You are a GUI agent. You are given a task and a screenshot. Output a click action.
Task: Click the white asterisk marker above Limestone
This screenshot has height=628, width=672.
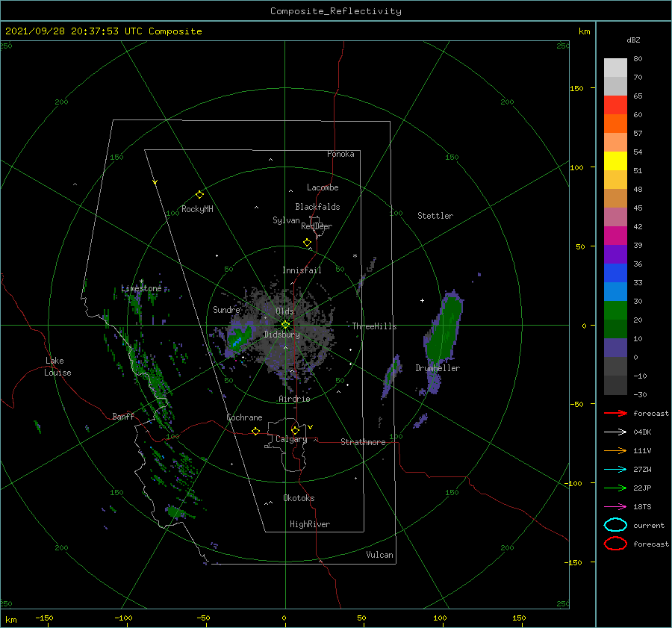(x=141, y=282)
